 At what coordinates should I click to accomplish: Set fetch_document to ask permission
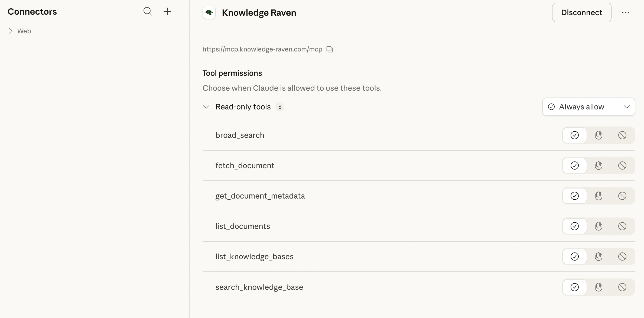(x=599, y=166)
